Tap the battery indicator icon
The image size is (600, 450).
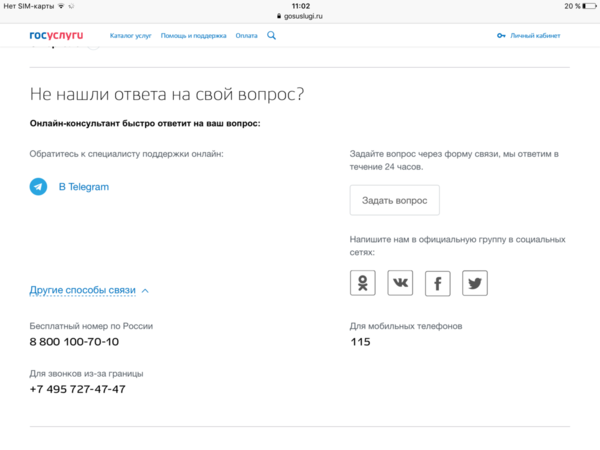589,6
